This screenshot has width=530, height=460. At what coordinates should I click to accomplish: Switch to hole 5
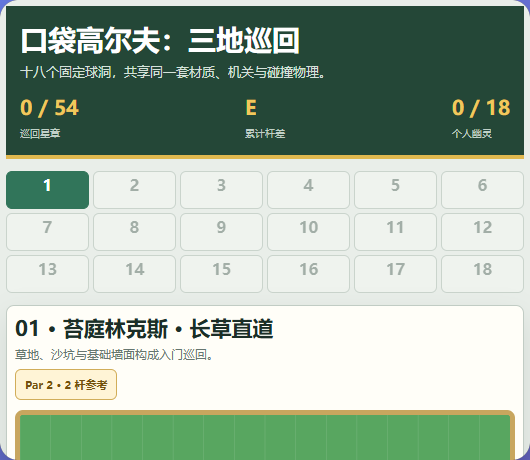click(x=395, y=190)
